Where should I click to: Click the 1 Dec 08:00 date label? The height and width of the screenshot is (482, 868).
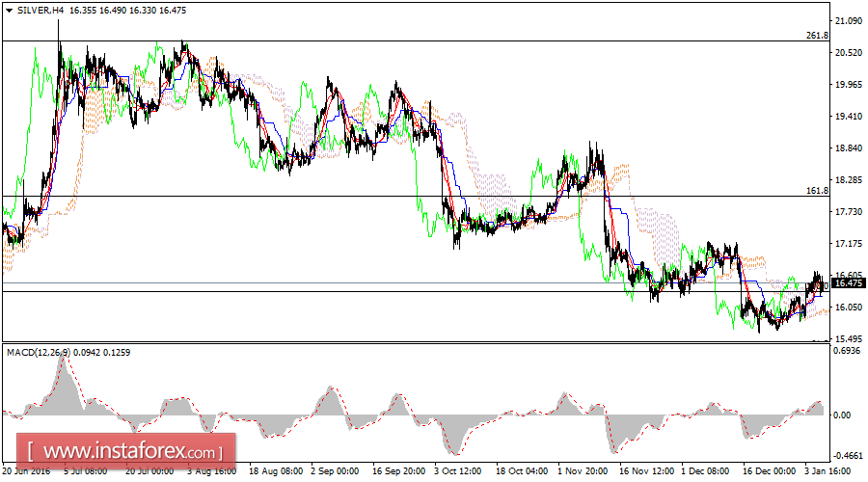click(x=706, y=471)
